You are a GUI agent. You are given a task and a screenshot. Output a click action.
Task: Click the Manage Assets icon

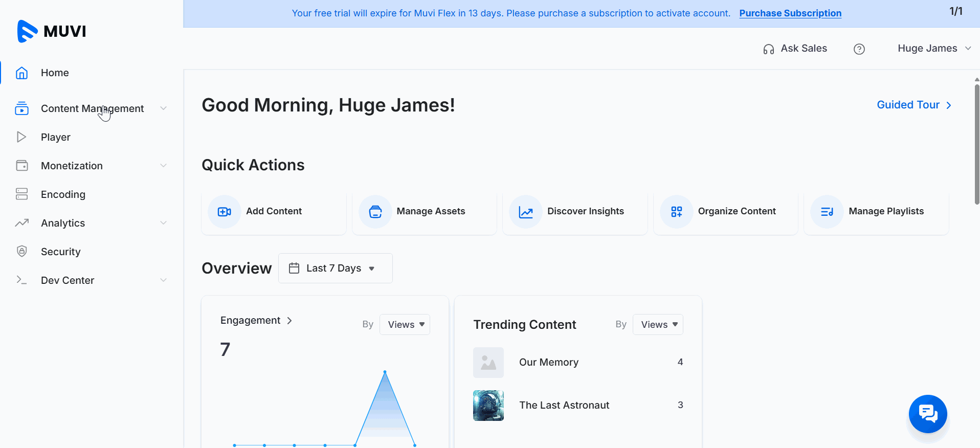tap(375, 212)
